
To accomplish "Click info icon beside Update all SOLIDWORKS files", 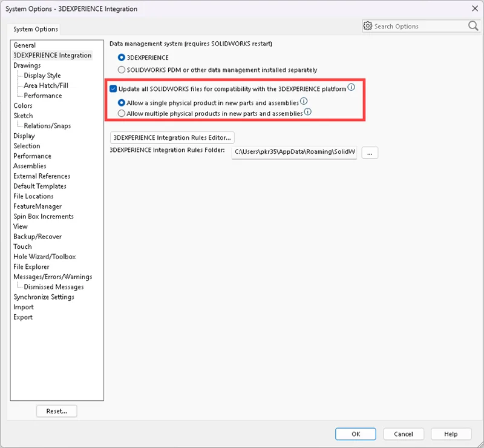I will (x=352, y=88).
